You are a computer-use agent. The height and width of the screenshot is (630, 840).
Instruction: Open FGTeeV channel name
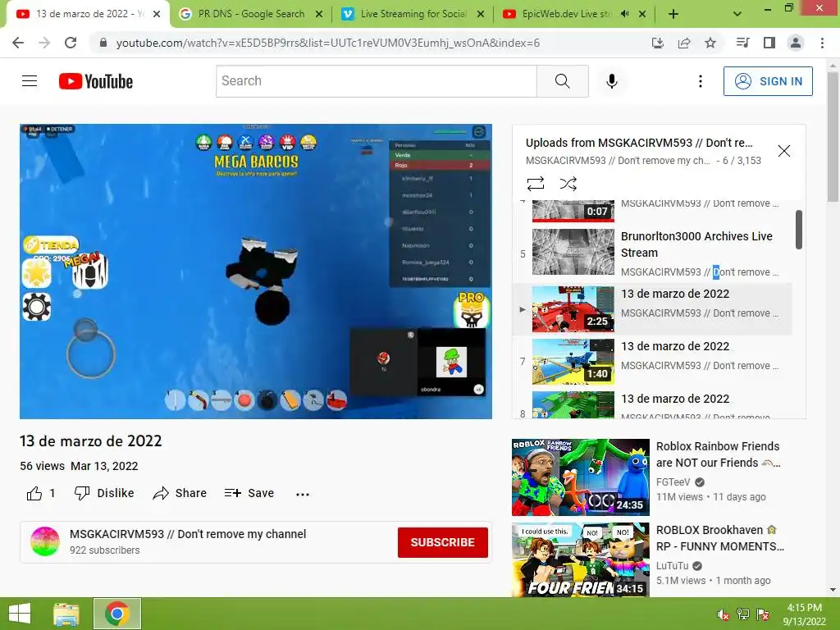click(673, 482)
